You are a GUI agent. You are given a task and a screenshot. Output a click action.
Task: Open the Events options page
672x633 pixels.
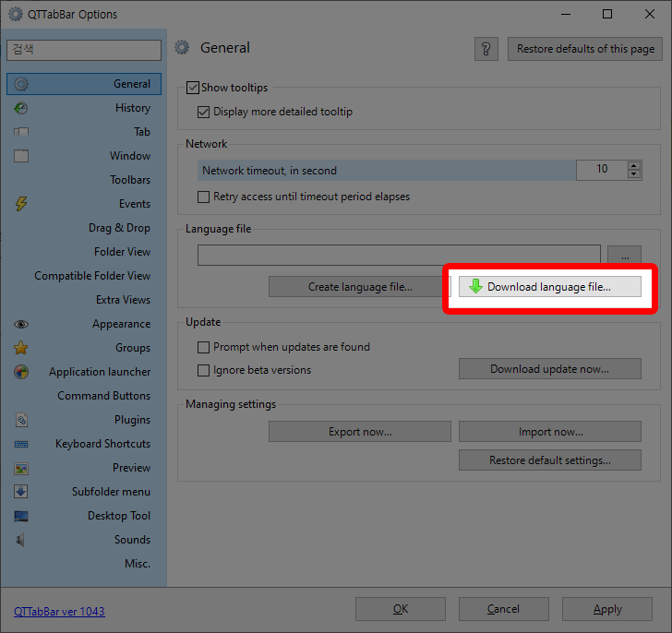(x=84, y=204)
